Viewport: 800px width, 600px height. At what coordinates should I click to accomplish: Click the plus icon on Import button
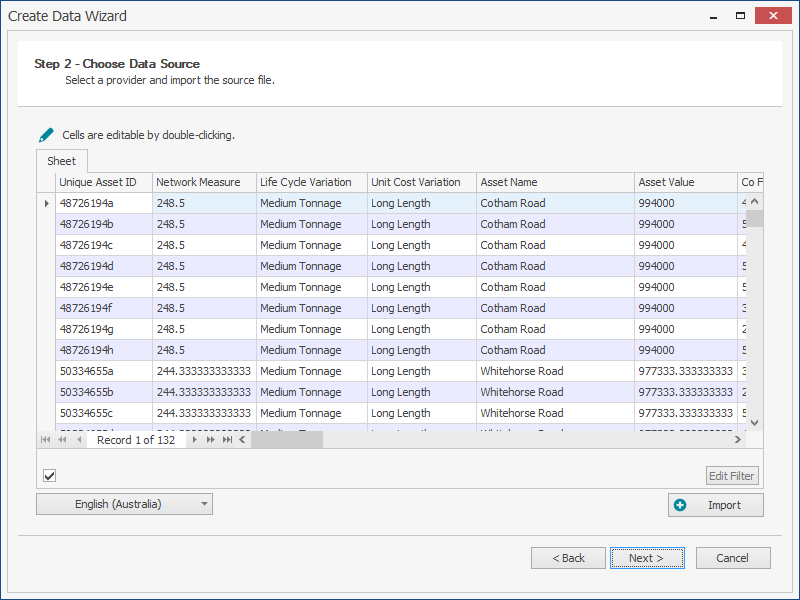click(680, 505)
